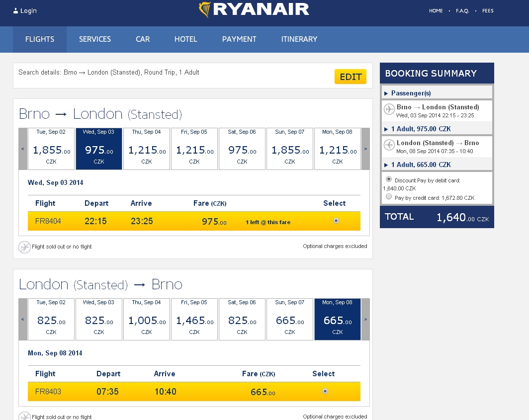Click the 665.00 fare in the FR8403 row
This screenshot has width=529, height=420.
point(263,392)
